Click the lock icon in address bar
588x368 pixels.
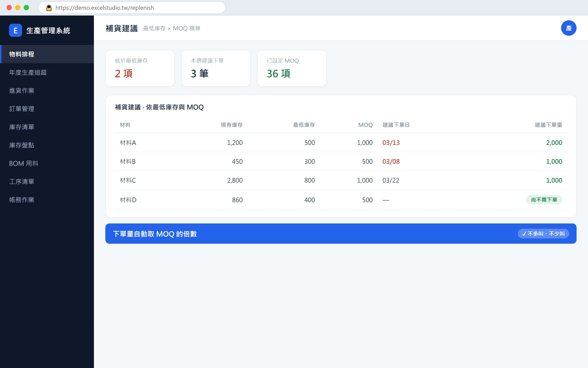49,8
